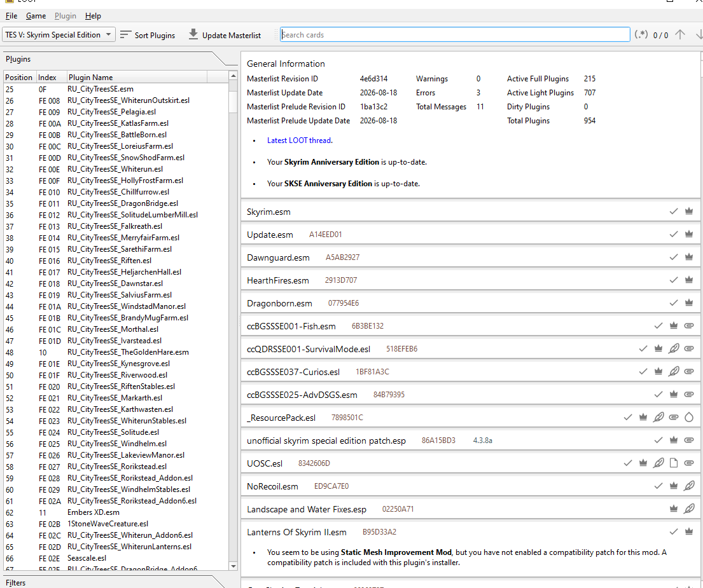Screen dimensions: 703x588
Task: Click the Sort Plugins button label
Action: pyautogui.click(x=155, y=35)
